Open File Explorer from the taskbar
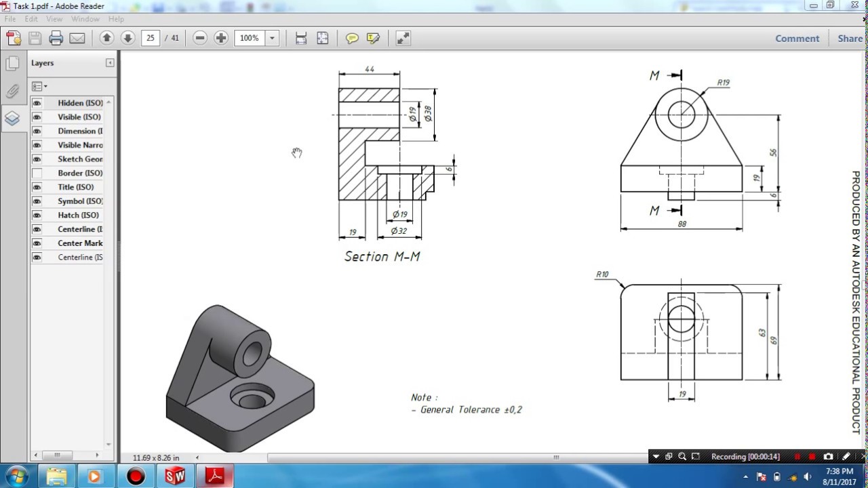This screenshot has height=488, width=868. [56, 476]
